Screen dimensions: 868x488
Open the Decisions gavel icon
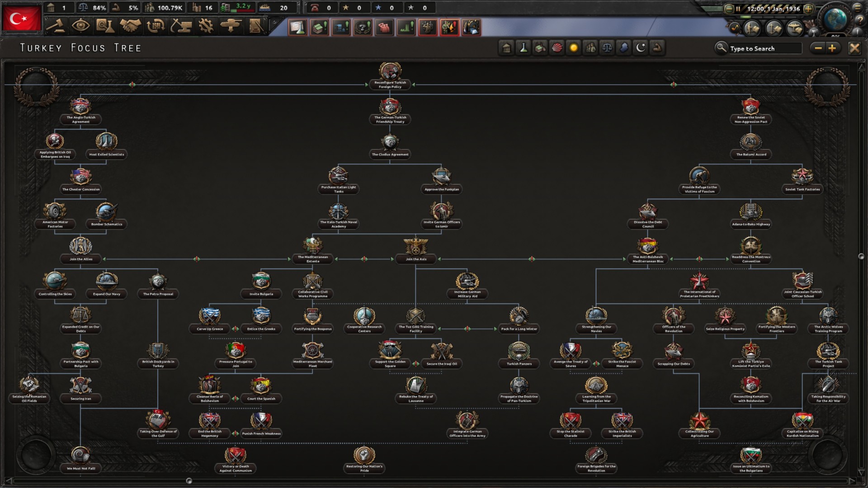(56, 26)
